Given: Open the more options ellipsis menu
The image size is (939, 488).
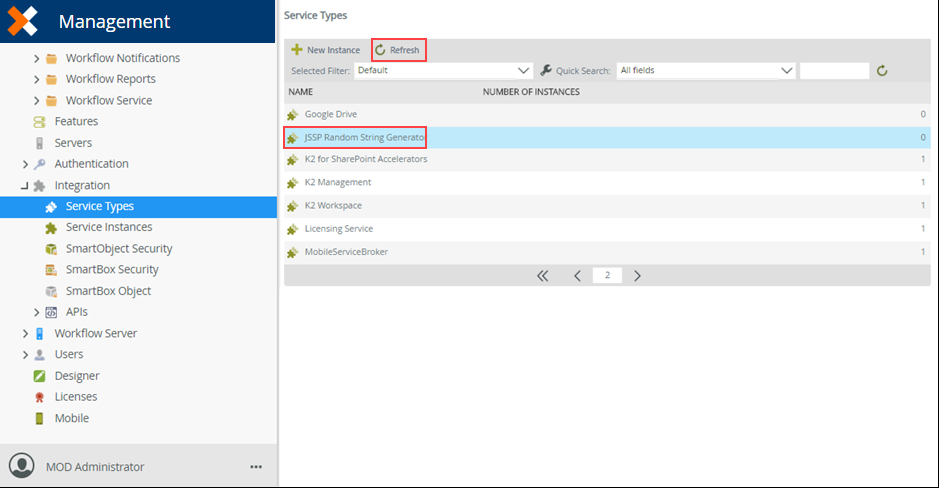Looking at the screenshot, I should click(256, 467).
